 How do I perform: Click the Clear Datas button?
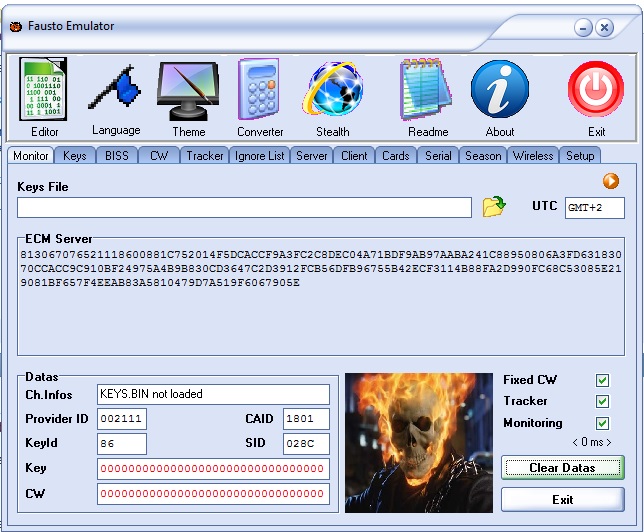[563, 468]
